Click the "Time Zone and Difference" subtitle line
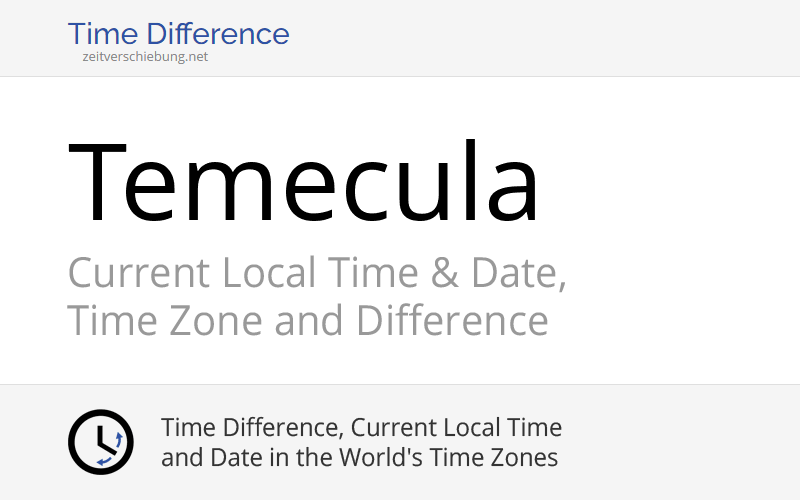This screenshot has width=800, height=500. (307, 321)
